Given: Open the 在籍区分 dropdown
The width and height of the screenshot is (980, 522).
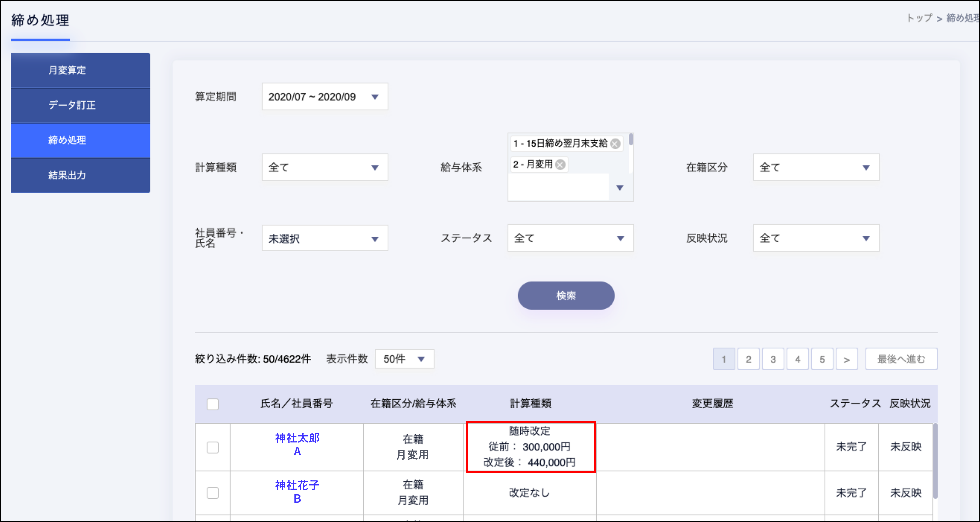Looking at the screenshot, I should (816, 167).
